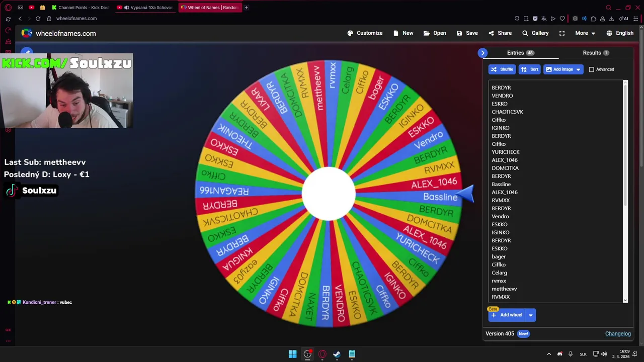The height and width of the screenshot is (362, 644).
Task: Click the wheel center to spin
Action: coord(329,194)
